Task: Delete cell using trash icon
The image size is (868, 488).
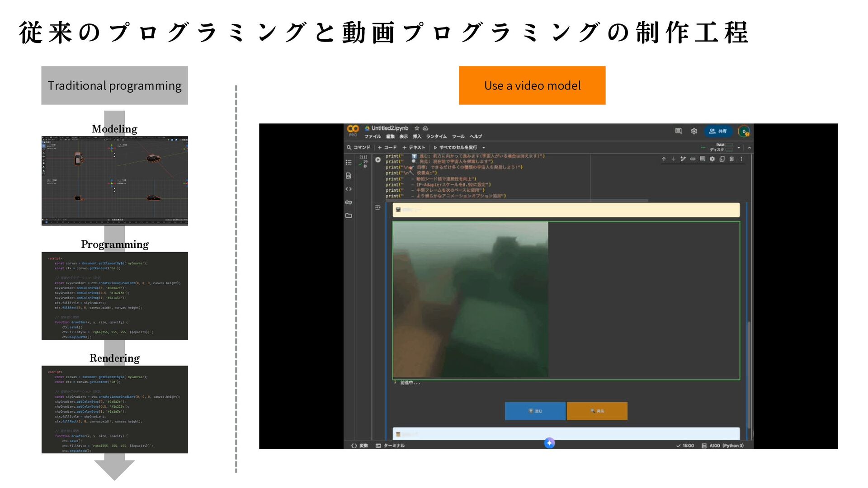Action: [731, 159]
